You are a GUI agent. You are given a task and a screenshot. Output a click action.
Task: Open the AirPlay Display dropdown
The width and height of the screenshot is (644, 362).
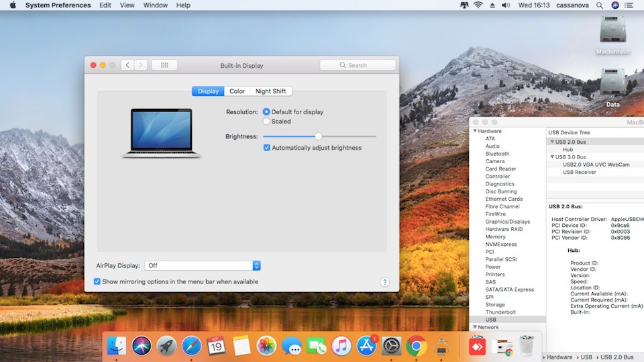(x=203, y=266)
